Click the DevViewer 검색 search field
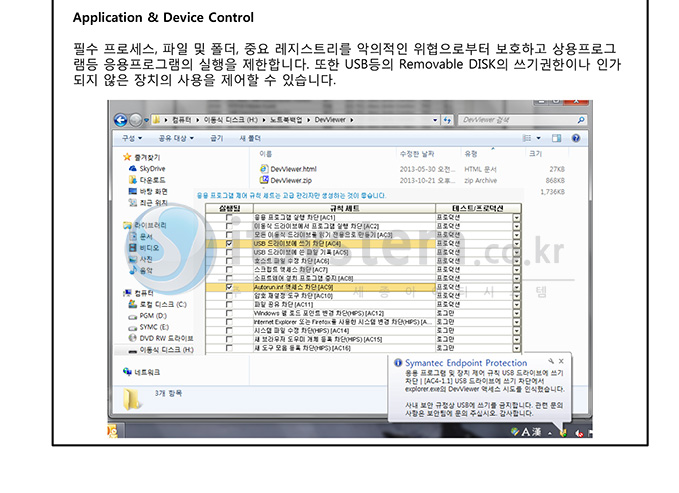 pos(517,120)
